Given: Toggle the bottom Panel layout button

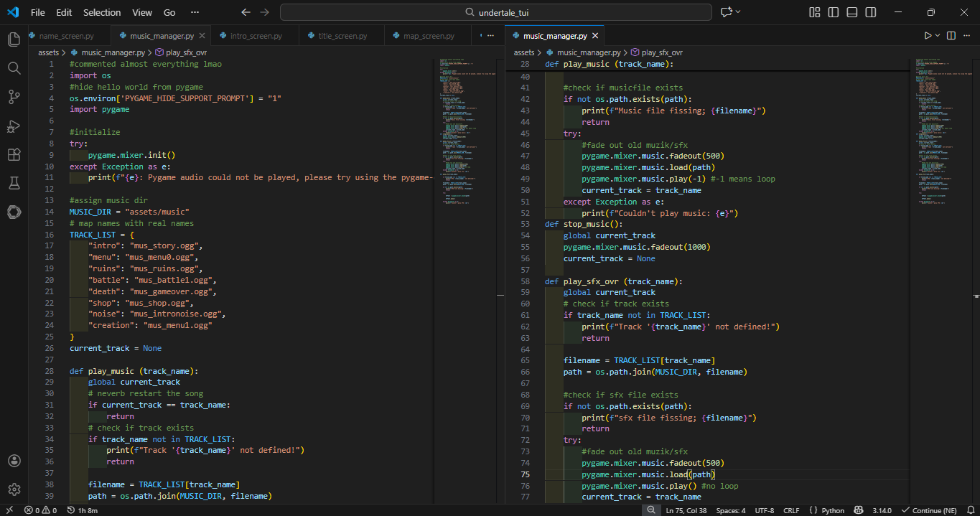Looking at the screenshot, I should pyautogui.click(x=851, y=12).
